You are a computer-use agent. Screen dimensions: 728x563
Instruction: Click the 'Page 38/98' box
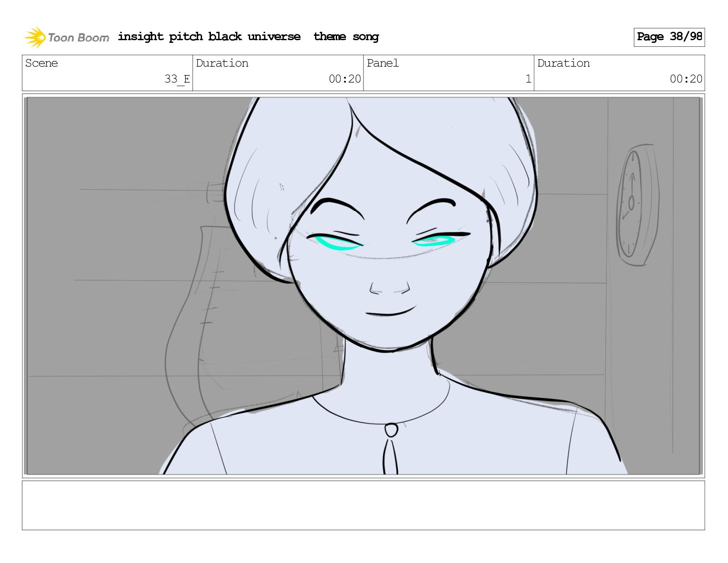[x=669, y=37]
